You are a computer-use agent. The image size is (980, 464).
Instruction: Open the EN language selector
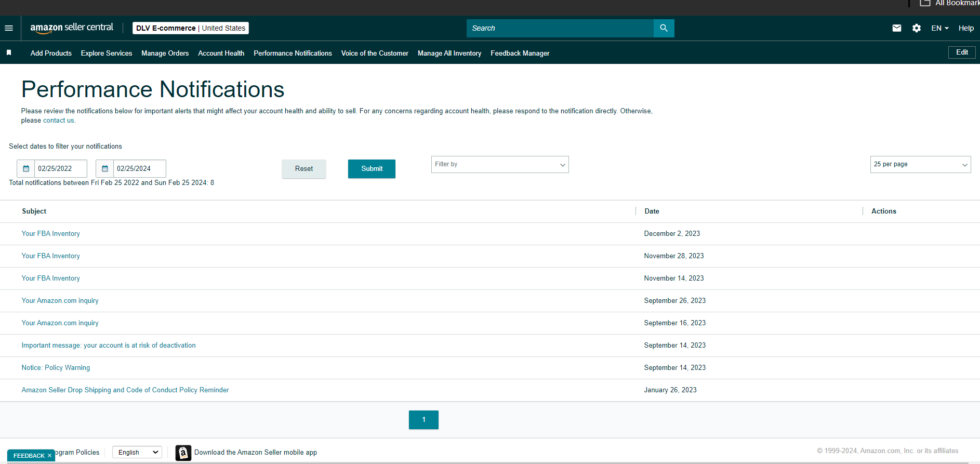coord(940,28)
